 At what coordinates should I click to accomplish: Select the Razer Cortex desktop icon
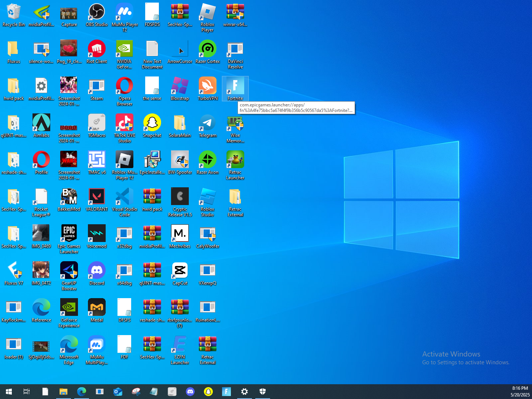coord(208,50)
